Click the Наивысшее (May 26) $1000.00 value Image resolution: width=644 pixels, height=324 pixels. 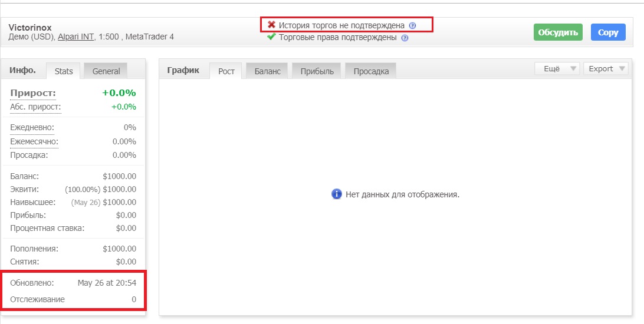[104, 202]
